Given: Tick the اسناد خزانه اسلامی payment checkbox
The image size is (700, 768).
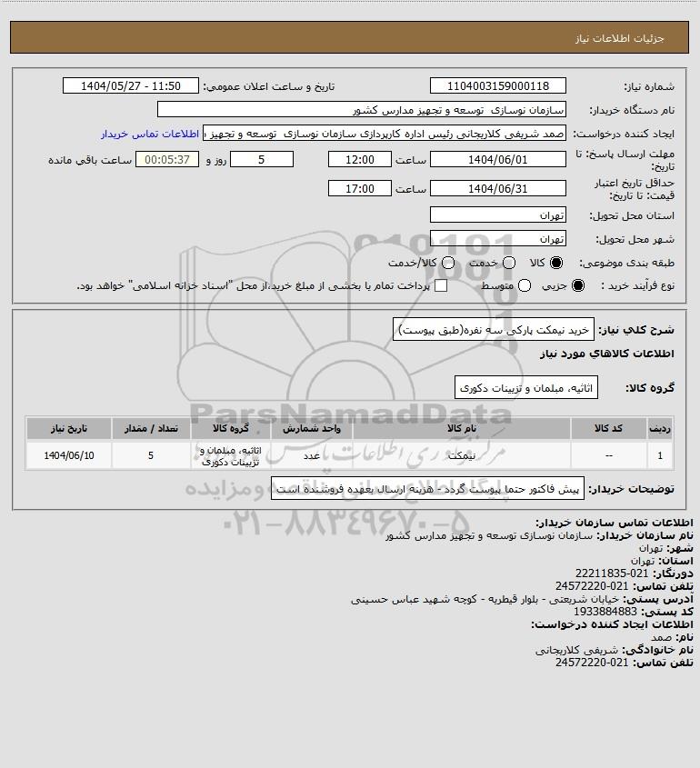Looking at the screenshot, I should (441, 285).
